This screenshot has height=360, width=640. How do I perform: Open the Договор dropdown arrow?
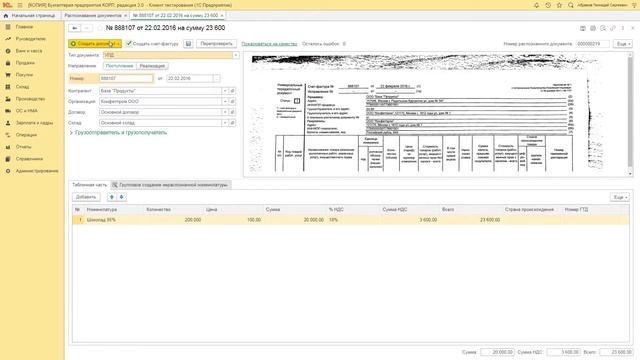coord(224,112)
